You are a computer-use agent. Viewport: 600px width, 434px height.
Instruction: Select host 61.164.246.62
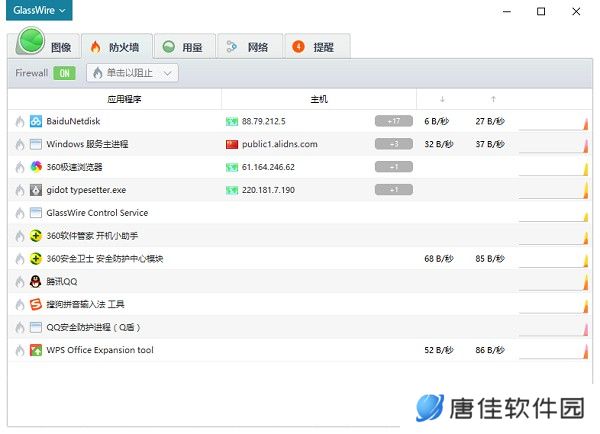tap(268, 167)
